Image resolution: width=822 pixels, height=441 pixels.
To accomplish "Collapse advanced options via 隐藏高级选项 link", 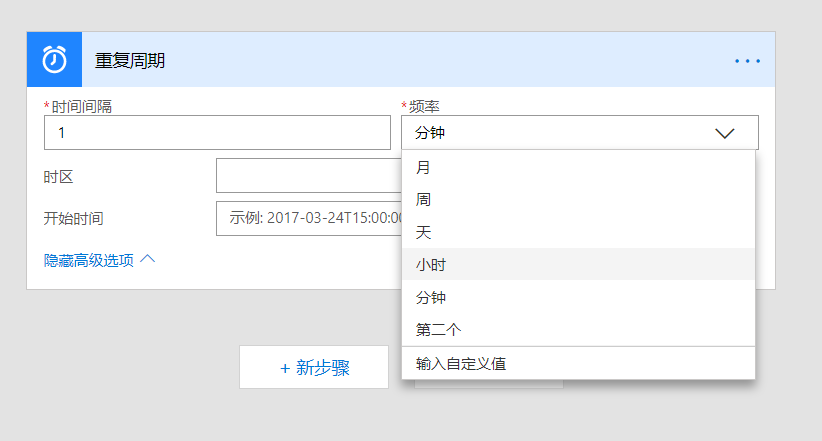I will tap(89, 260).
